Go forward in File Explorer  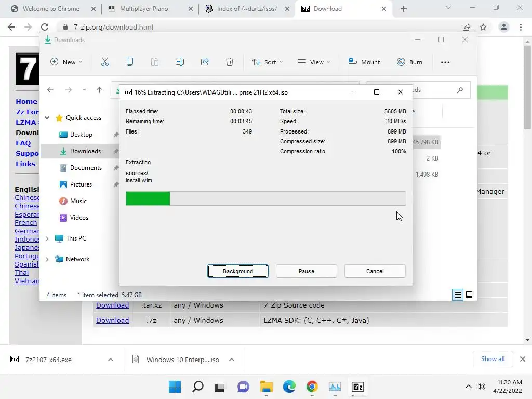click(69, 90)
